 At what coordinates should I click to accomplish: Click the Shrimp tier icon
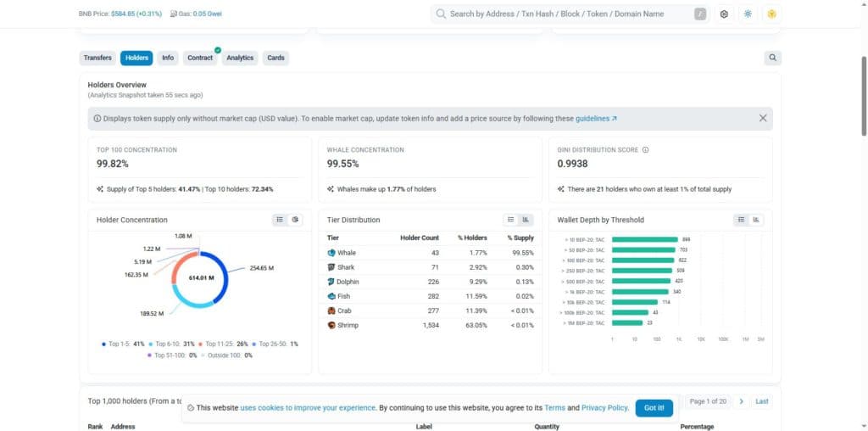point(331,325)
